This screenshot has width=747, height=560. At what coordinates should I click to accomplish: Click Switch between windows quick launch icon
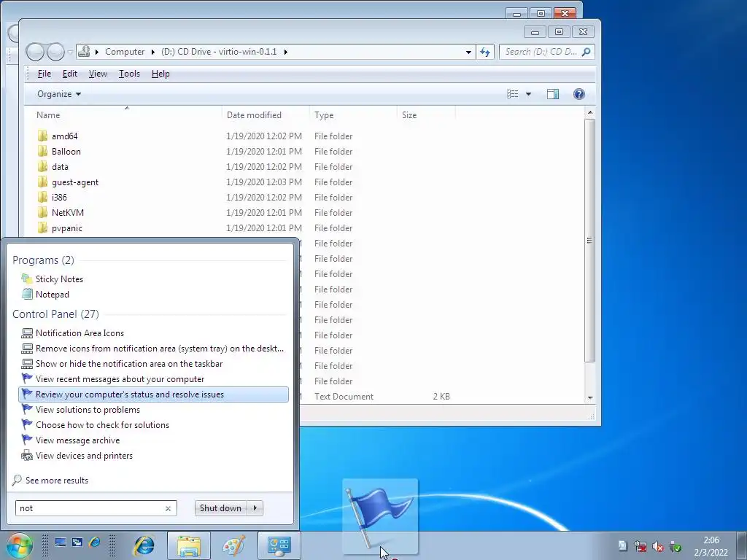click(x=77, y=542)
